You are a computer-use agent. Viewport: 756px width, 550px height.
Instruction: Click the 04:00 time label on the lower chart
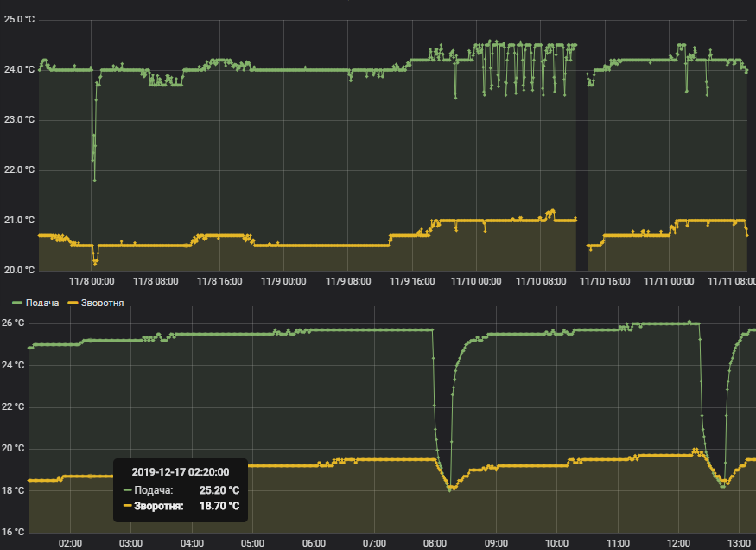click(192, 544)
